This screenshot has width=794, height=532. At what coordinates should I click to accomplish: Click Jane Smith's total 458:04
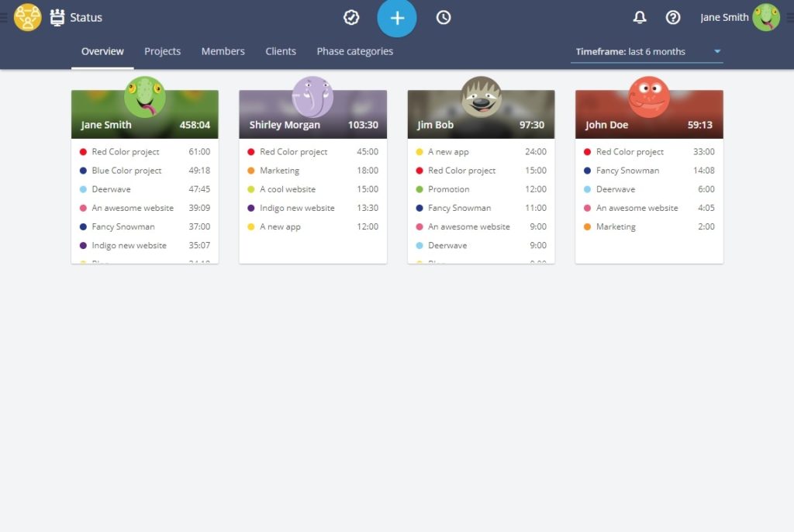[195, 125]
